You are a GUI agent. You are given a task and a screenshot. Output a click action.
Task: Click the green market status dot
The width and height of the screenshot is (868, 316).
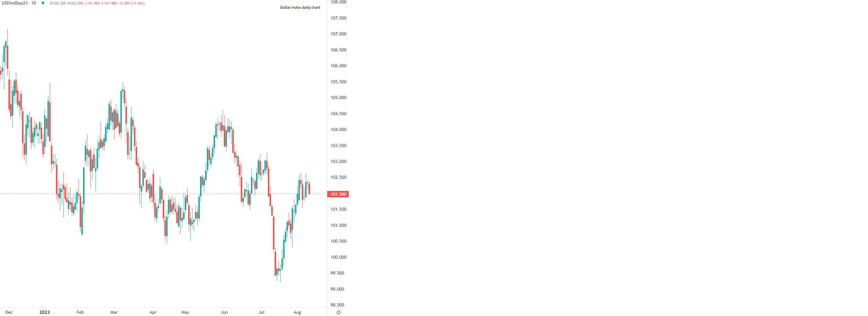coord(43,3)
